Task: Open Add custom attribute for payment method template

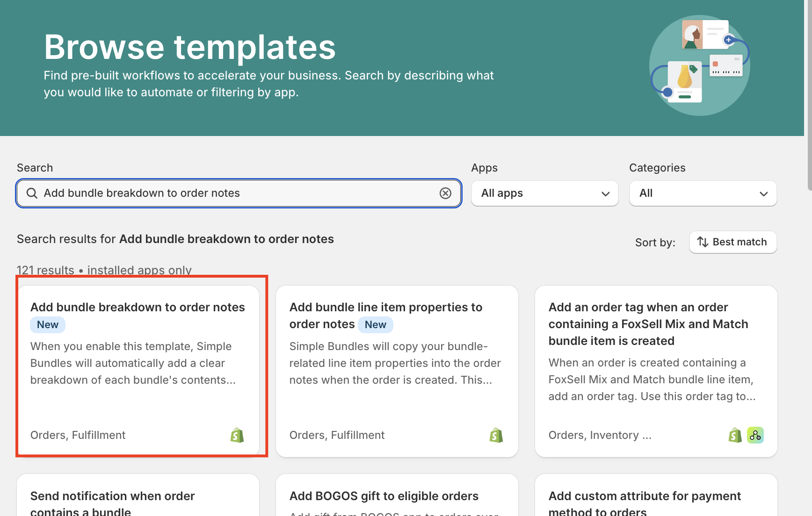Action: pos(656,495)
